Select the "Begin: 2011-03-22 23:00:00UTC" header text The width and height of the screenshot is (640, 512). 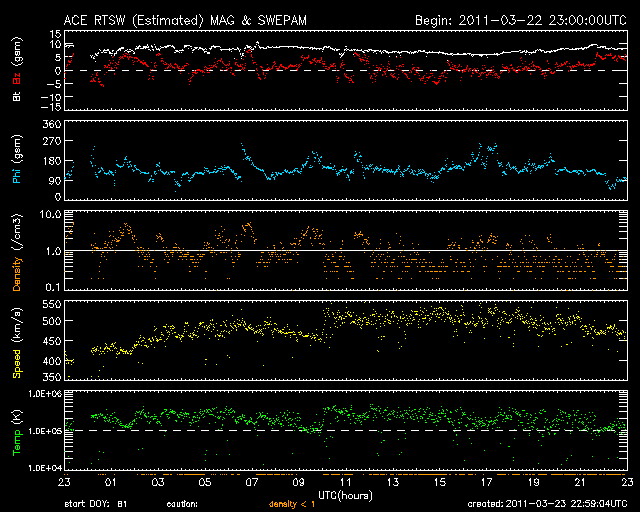520,20
